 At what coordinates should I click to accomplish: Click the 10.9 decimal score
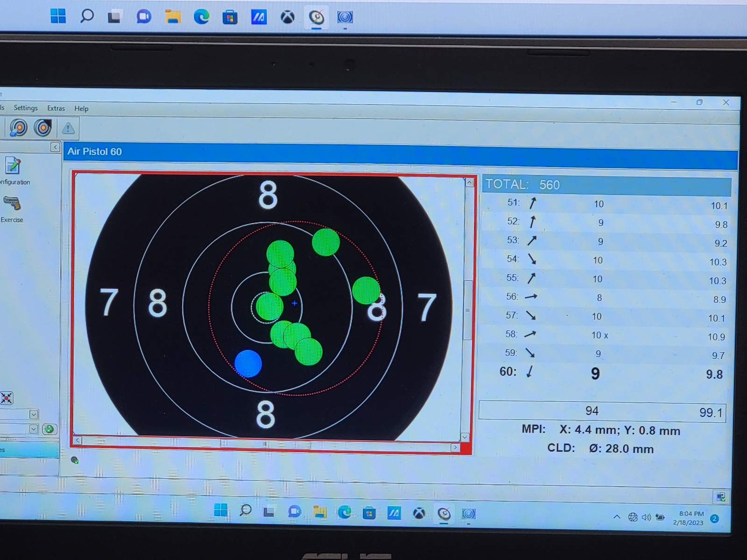[716, 337]
